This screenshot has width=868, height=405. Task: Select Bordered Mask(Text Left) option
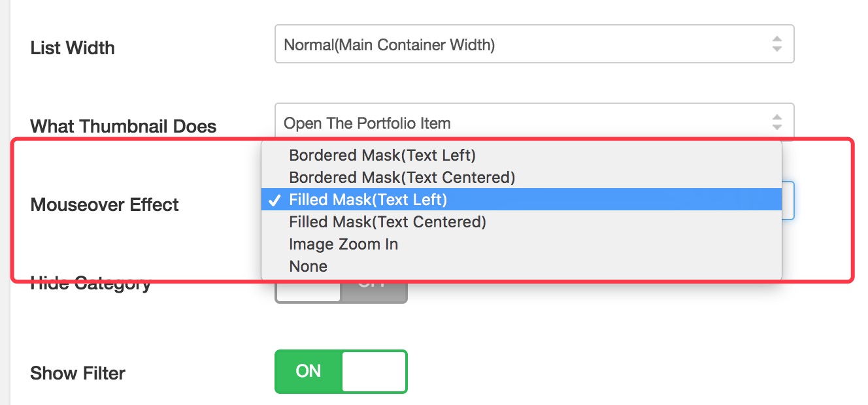click(382, 155)
